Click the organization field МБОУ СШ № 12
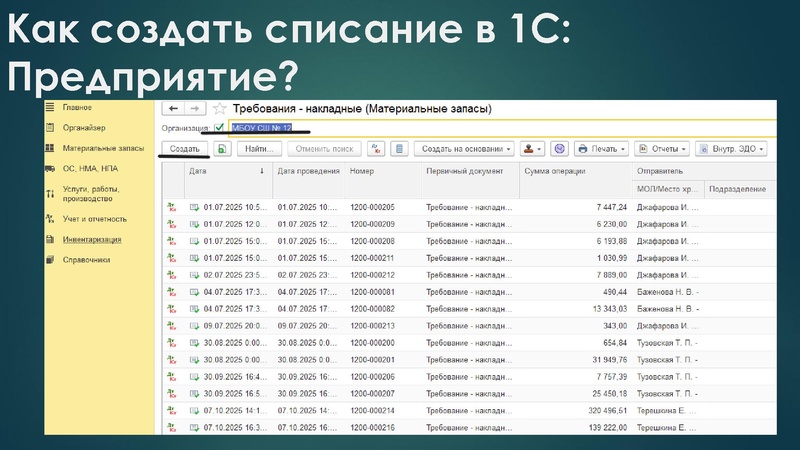Viewport: 800px width, 450px height. pos(503,128)
